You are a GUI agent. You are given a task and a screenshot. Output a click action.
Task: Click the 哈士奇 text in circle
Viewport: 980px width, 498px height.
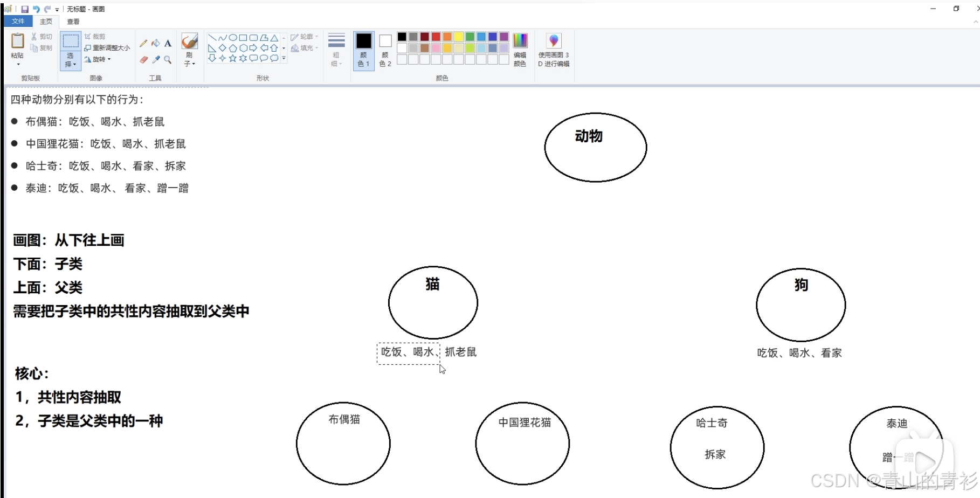pyautogui.click(x=712, y=423)
